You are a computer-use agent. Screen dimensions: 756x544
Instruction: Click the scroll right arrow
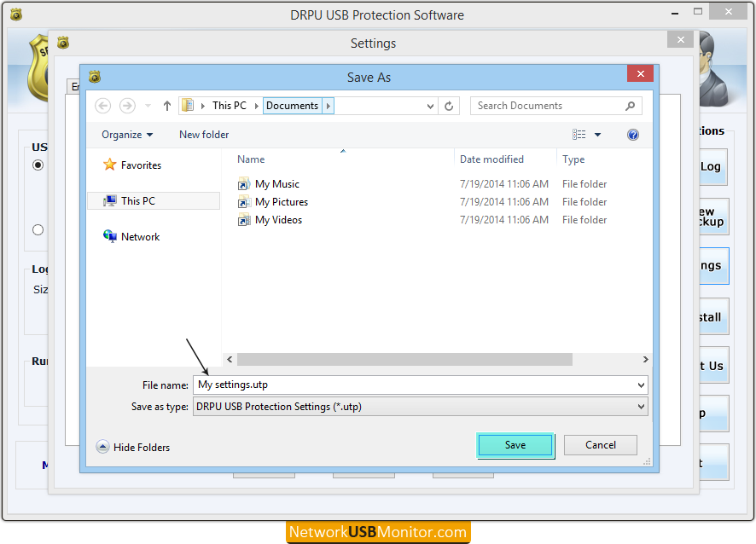[x=646, y=360]
